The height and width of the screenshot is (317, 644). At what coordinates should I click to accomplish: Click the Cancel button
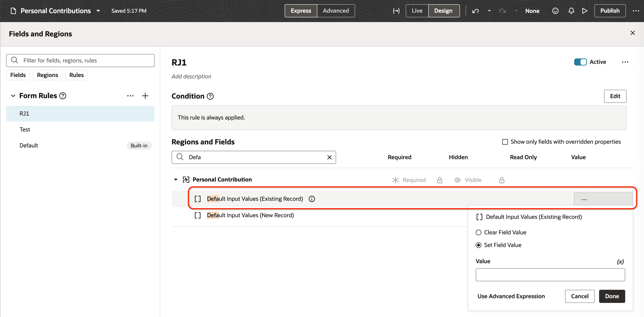click(580, 296)
